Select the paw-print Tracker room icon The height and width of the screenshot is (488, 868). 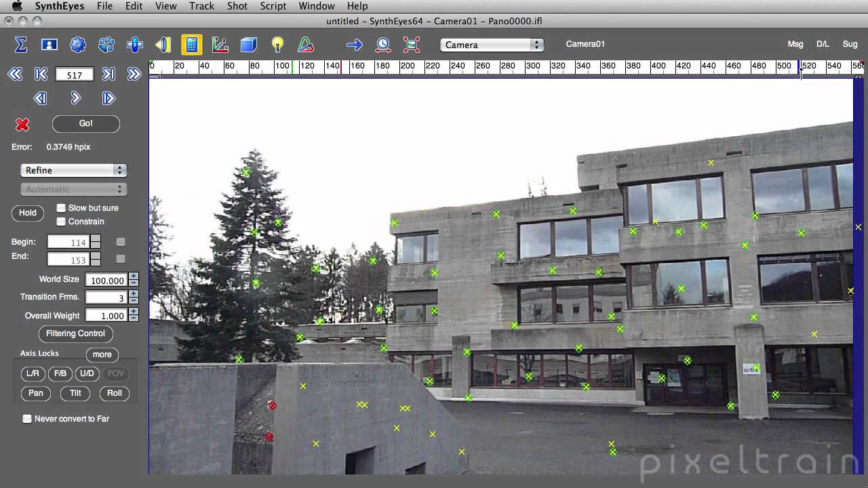[x=106, y=45]
